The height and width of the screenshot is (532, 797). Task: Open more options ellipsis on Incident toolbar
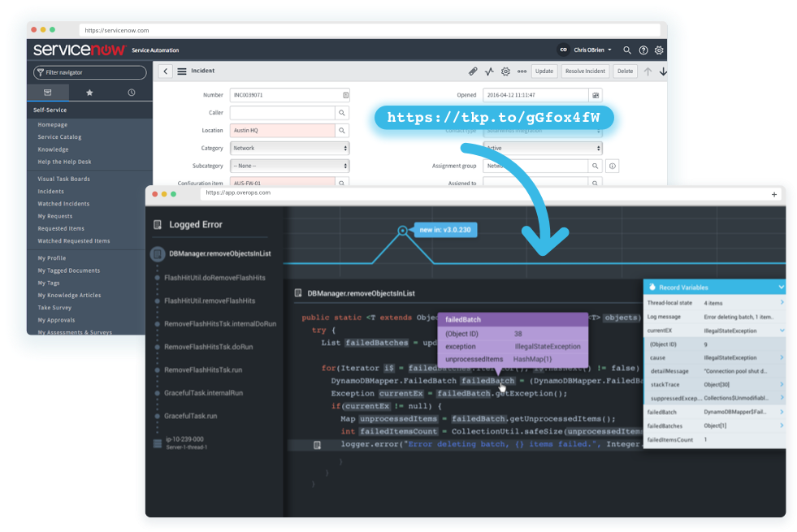[x=522, y=71]
